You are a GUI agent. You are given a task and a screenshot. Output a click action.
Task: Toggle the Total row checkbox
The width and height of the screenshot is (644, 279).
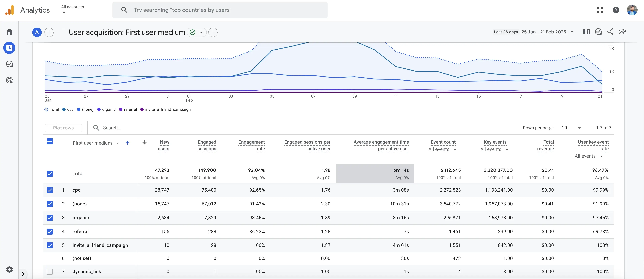coord(50,173)
